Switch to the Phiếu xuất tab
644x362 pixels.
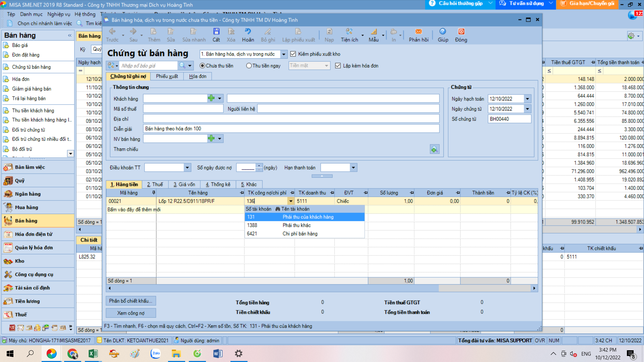coord(167,76)
